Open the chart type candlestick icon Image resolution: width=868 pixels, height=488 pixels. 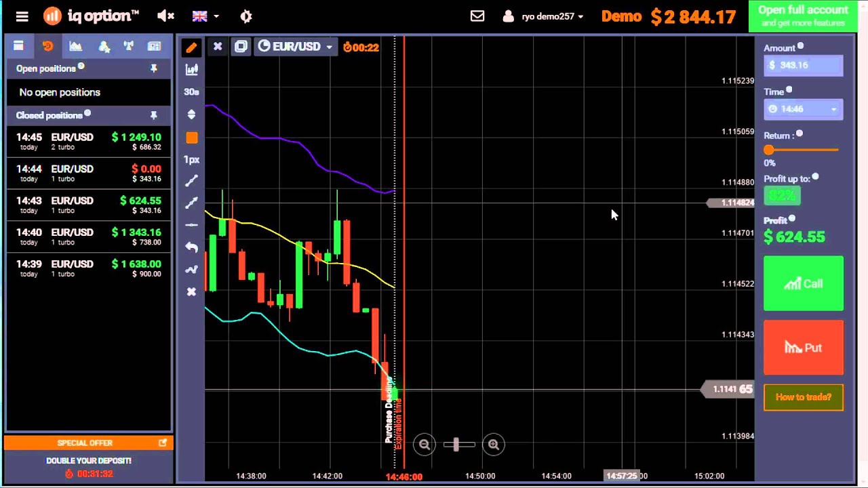[191, 69]
